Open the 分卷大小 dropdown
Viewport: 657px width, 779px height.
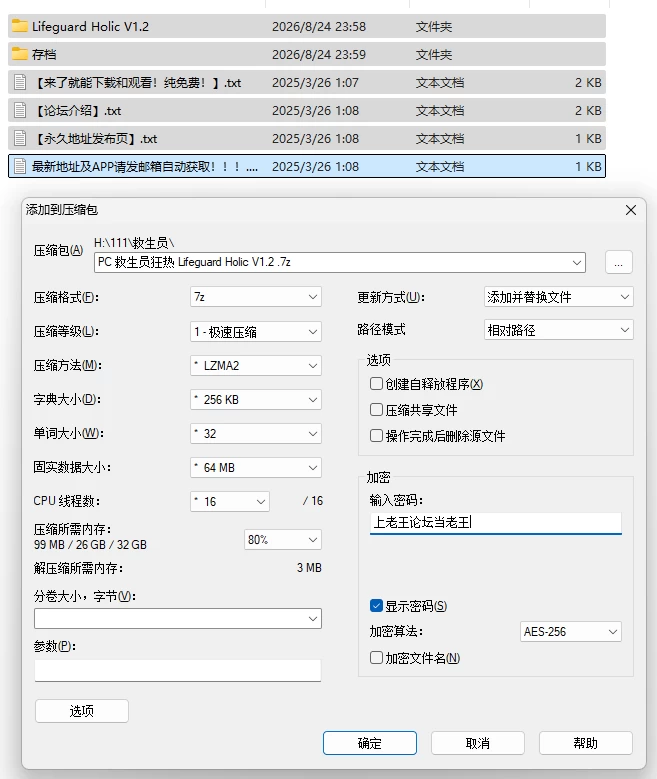tap(178, 619)
